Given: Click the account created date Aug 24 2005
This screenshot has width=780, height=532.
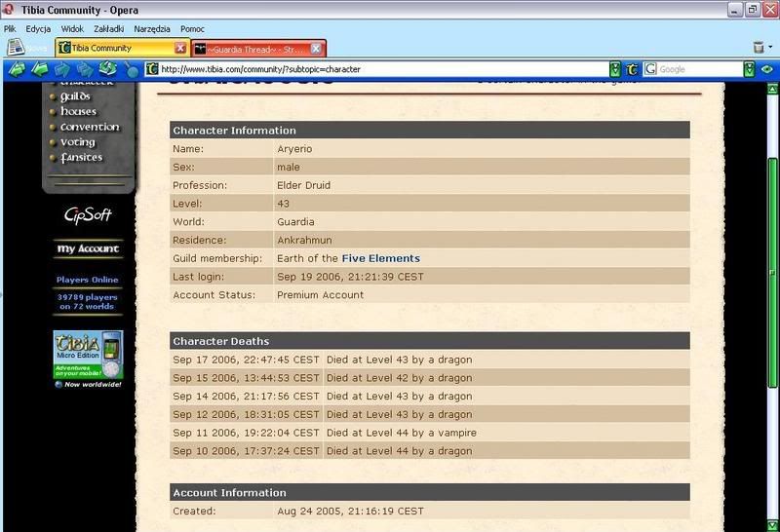Looking at the screenshot, I should [x=350, y=512].
